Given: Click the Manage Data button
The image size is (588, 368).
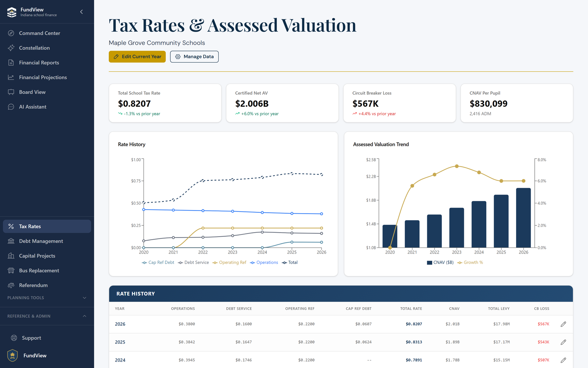Looking at the screenshot, I should (194, 57).
